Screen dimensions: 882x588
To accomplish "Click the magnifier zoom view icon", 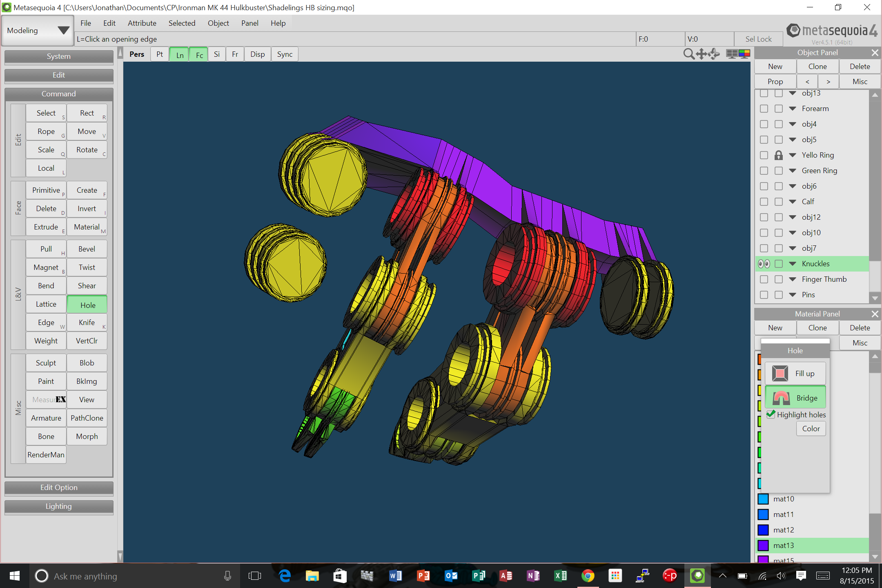I will pos(688,54).
